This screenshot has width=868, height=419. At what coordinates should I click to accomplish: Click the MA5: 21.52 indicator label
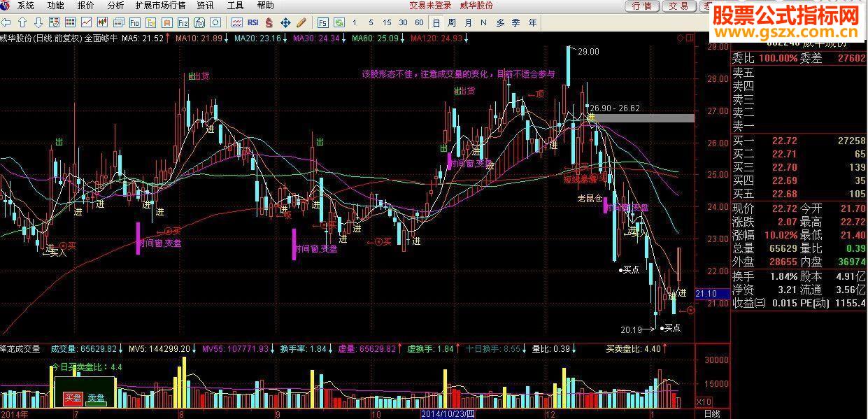point(143,38)
